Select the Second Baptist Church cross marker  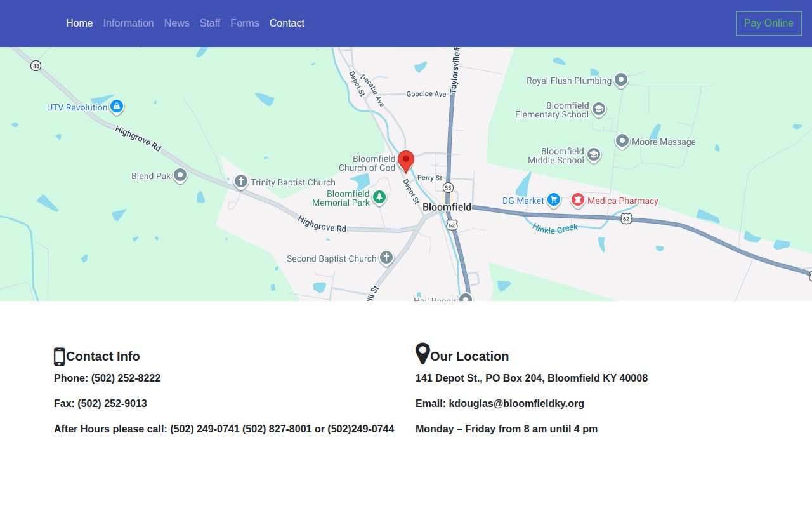[386, 258]
